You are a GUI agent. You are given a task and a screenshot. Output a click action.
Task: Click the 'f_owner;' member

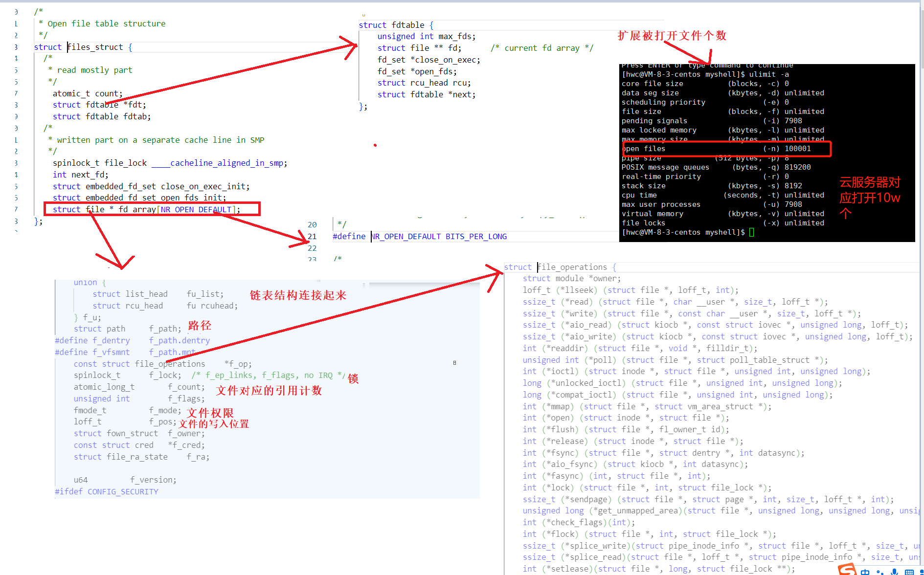[186, 433]
